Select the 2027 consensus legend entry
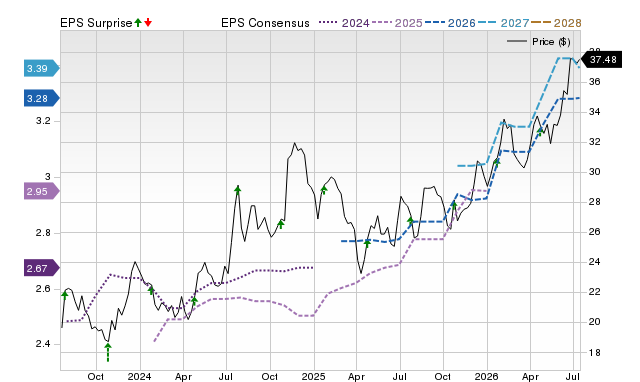Screen dimensions: 640x382 tap(503, 23)
